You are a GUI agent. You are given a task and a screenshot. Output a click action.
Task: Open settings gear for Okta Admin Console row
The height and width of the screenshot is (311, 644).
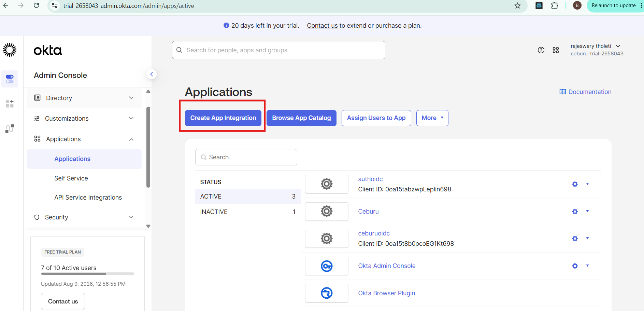coord(575,266)
